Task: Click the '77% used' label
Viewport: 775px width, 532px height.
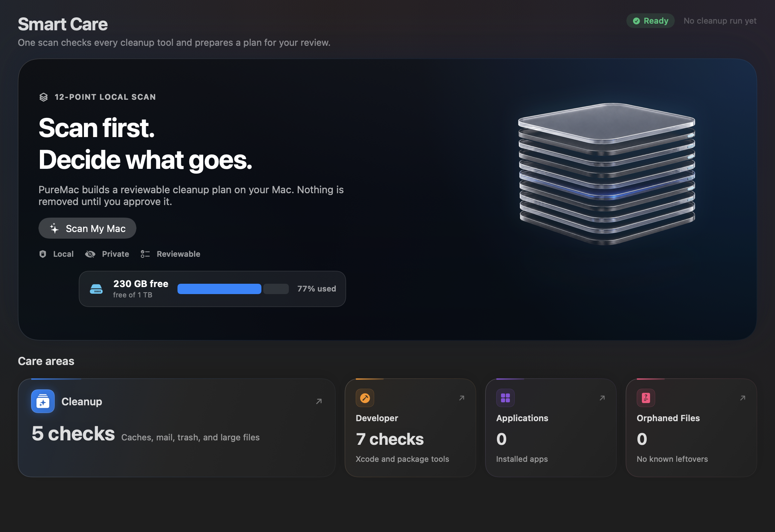Action: (317, 289)
